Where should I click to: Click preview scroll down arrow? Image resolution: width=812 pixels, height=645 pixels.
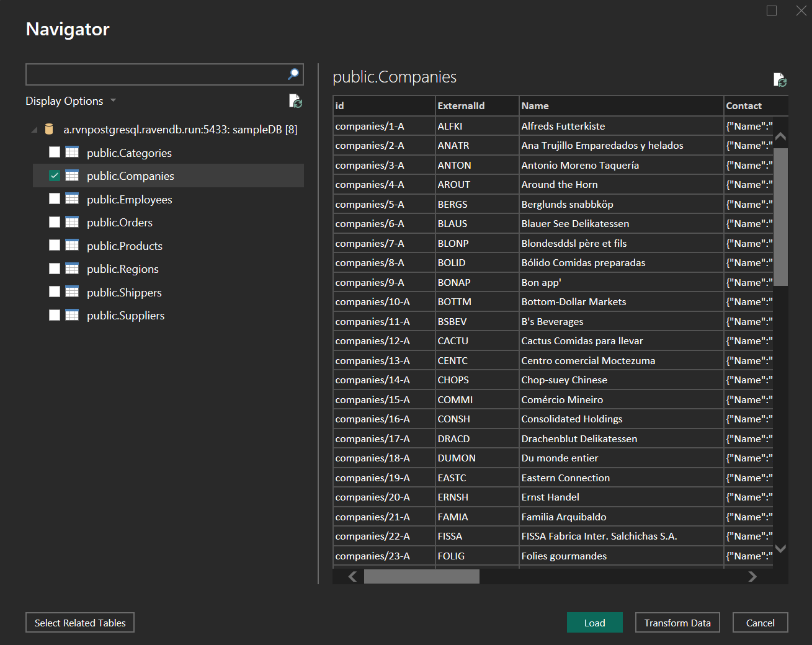click(x=781, y=548)
